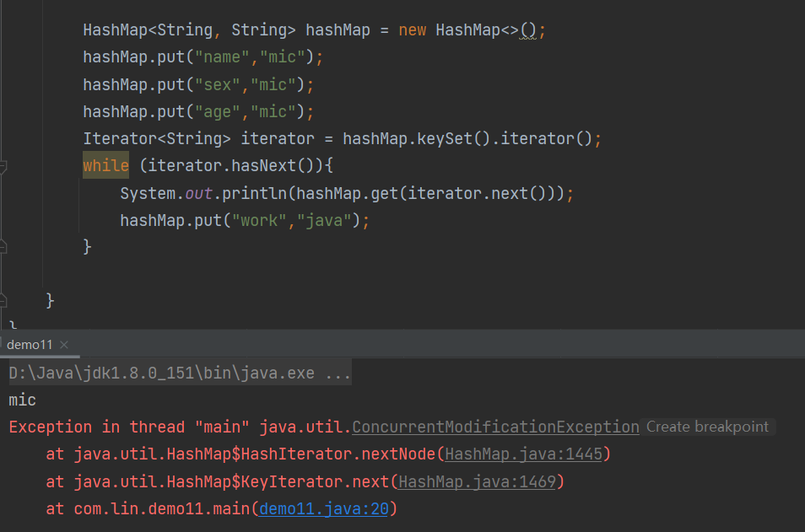The width and height of the screenshot is (805, 532).
Task: Click the while loop closing fold marker
Action: click(x=3, y=247)
